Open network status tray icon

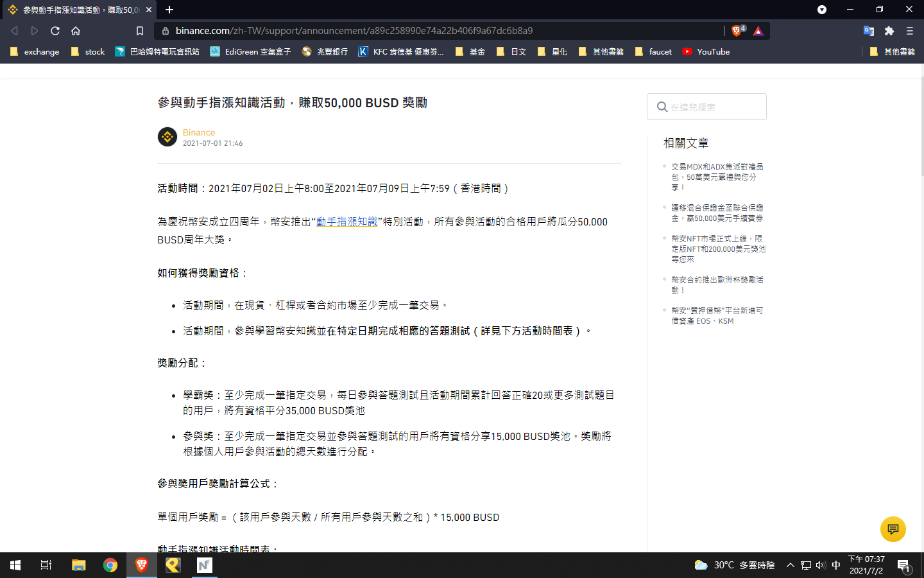tap(806, 565)
